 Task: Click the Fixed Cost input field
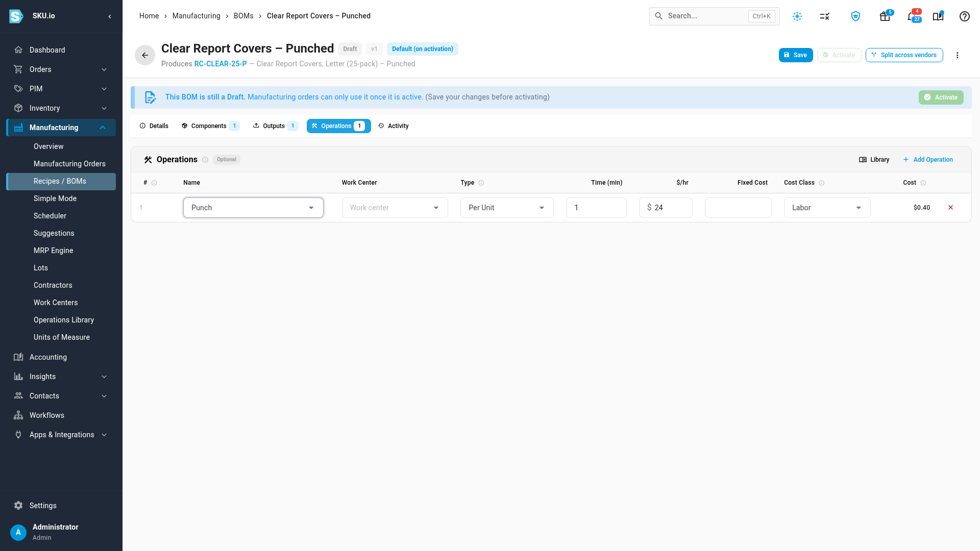[738, 208]
